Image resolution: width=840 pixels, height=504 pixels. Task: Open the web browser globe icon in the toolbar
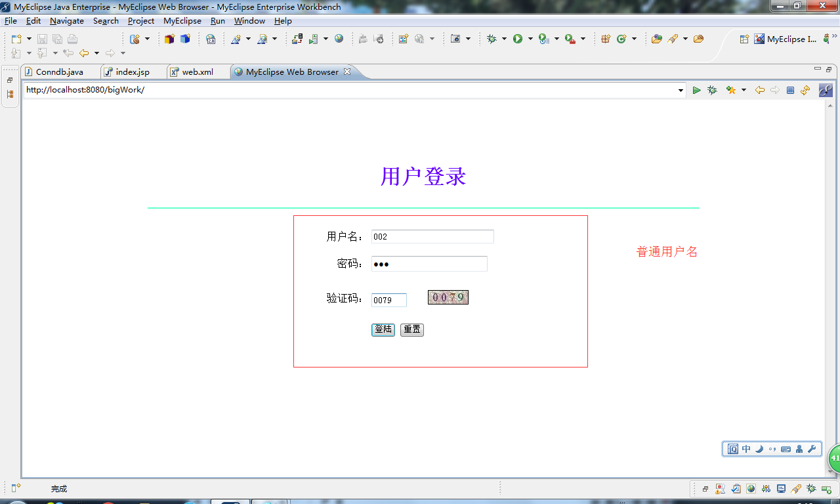(x=339, y=39)
